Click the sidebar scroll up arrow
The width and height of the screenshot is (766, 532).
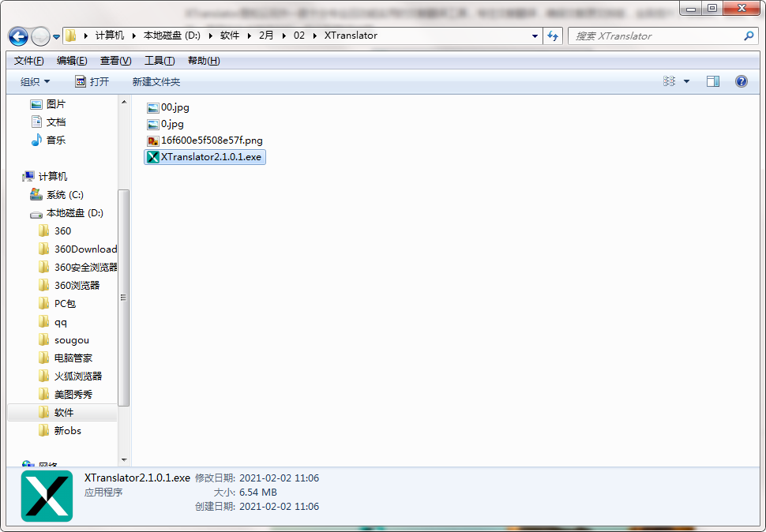click(124, 102)
